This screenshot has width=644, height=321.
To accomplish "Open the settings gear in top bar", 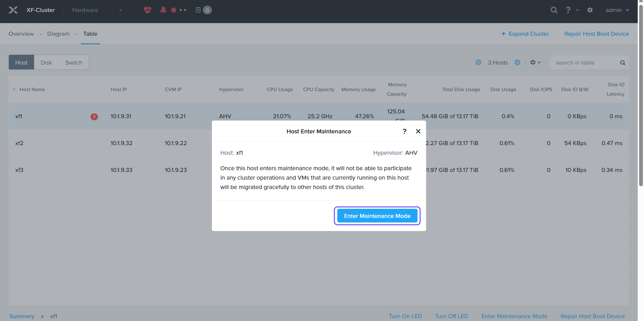I will [590, 10].
